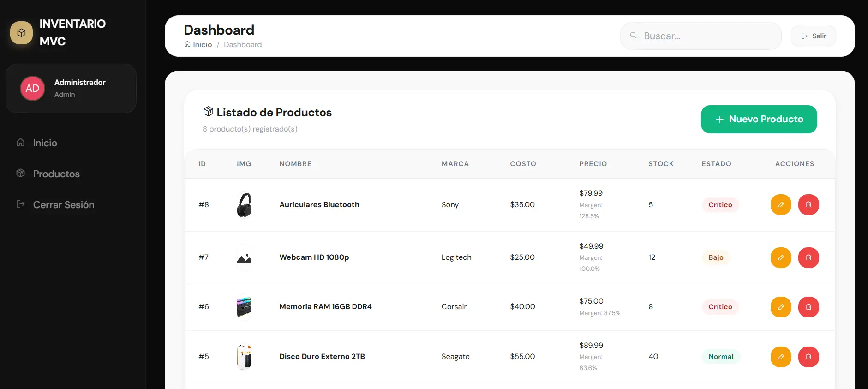Edit Disco Duro Externo 2TB with the pencil icon
This screenshot has height=389, width=868.
pyautogui.click(x=781, y=357)
